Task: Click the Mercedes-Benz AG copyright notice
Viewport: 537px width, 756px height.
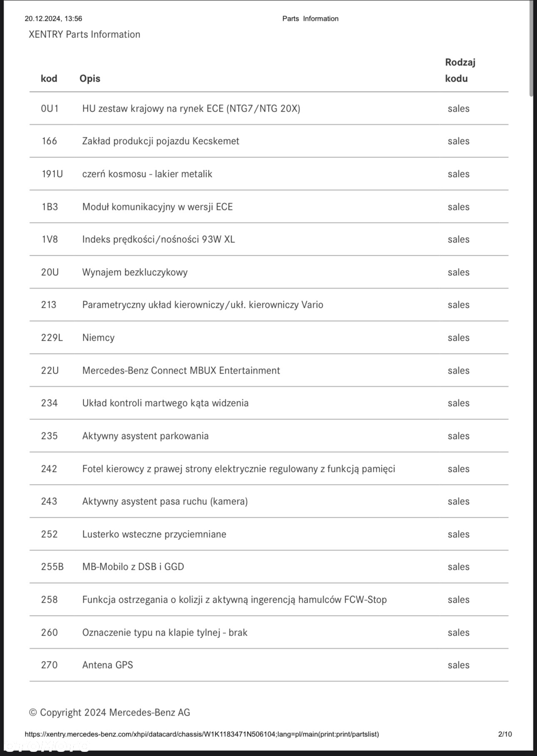Action: pos(109,712)
